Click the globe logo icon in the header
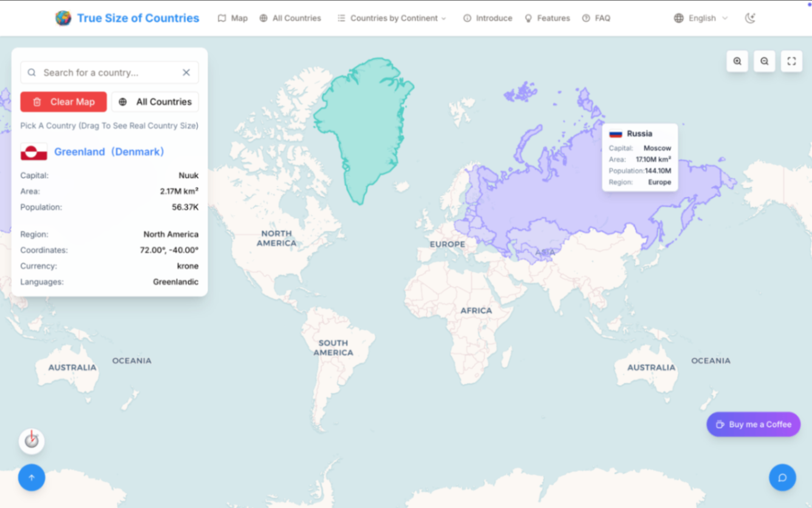Viewport: 812px width, 508px height. click(x=63, y=18)
